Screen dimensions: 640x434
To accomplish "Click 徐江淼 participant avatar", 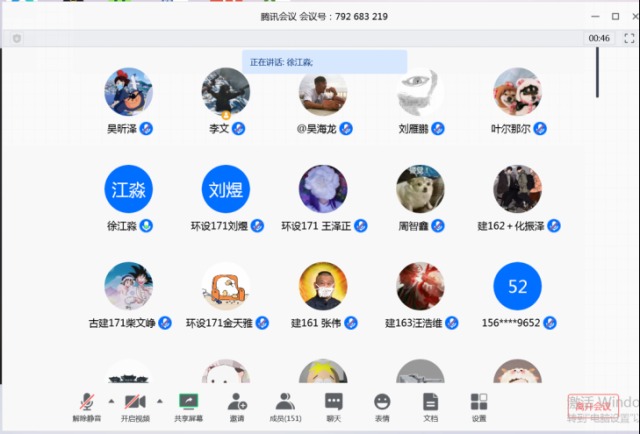I will point(129,190).
